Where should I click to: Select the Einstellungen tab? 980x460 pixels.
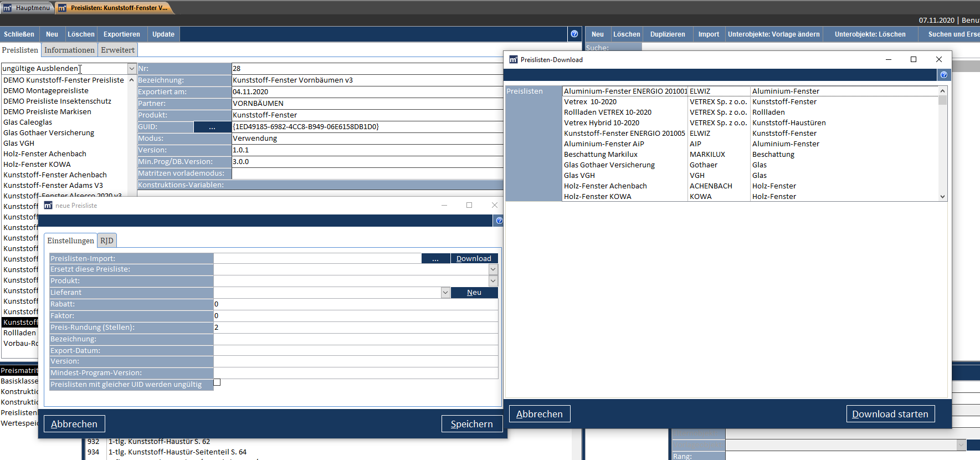click(x=70, y=241)
